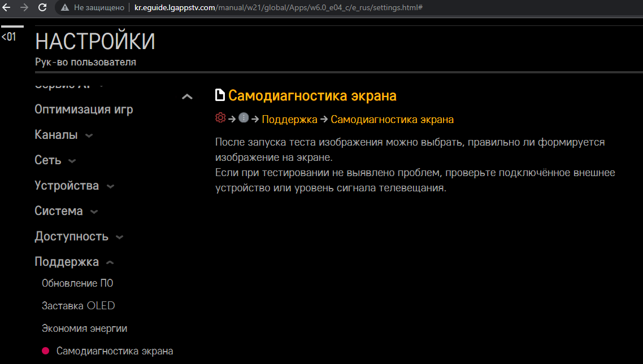Open the Оптимизация игр menu item
The width and height of the screenshot is (643, 364).
point(84,109)
